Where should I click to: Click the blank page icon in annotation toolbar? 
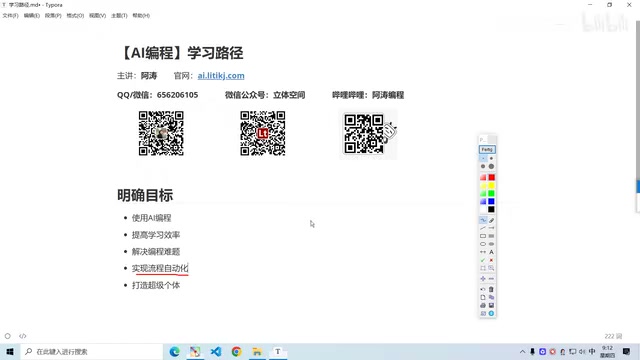click(483, 297)
